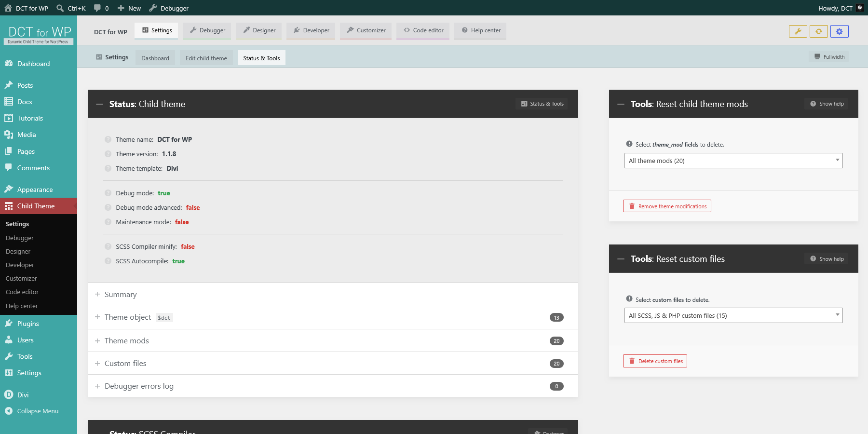Open Debugger in Child Theme submenu
This screenshot has width=868, height=434.
tap(20, 238)
